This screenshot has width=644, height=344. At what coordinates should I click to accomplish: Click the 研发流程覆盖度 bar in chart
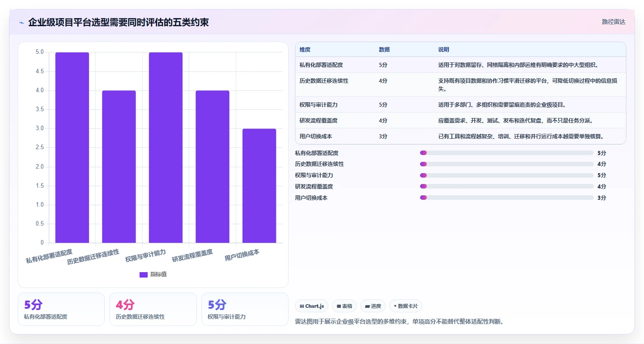pos(212,166)
